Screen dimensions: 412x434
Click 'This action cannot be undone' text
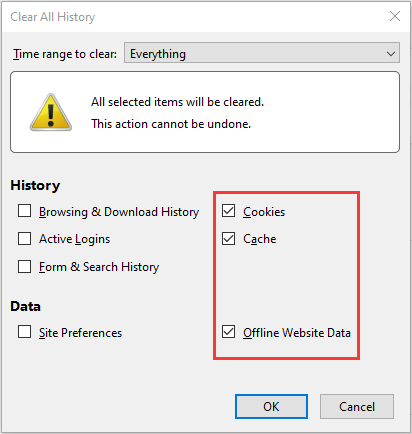[171, 124]
